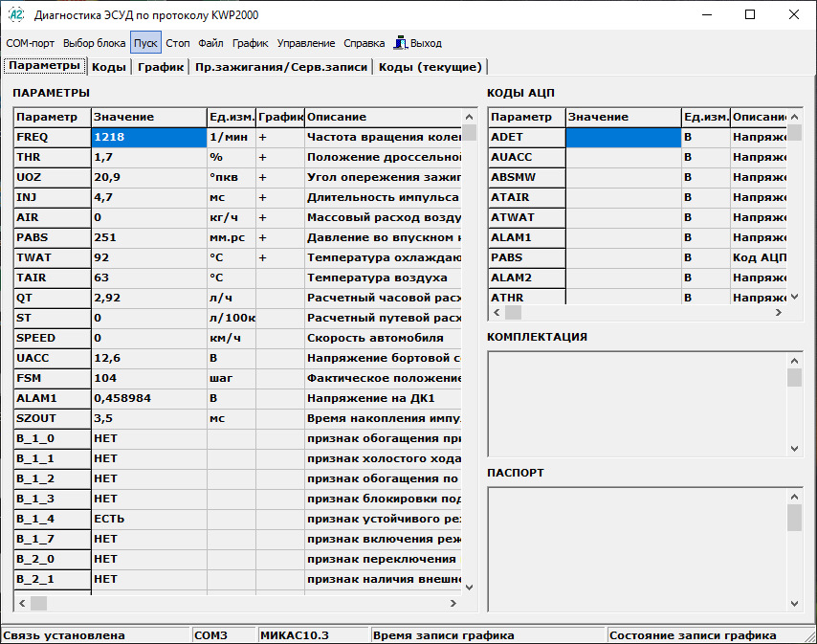
Task: Toggle the График plus mark for FREQ
Action: click(x=262, y=137)
